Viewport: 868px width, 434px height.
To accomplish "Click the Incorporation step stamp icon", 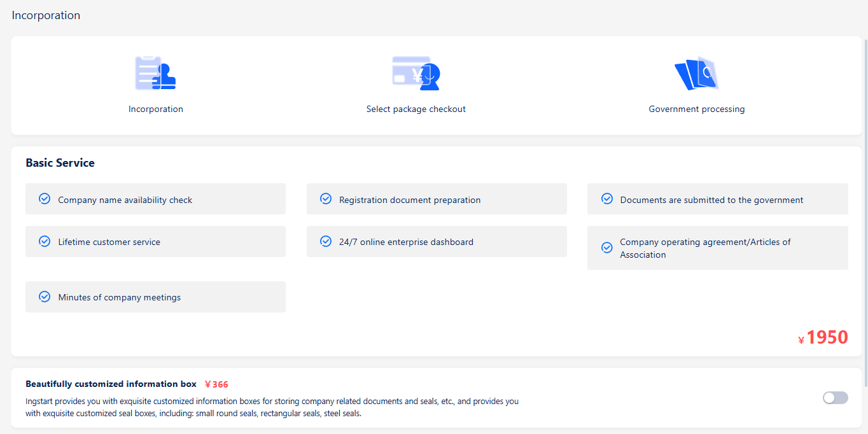I will coord(155,73).
